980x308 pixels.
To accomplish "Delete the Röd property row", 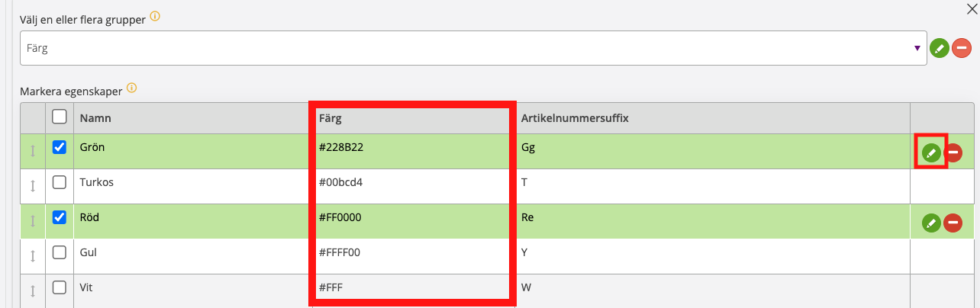I will pos(953,223).
